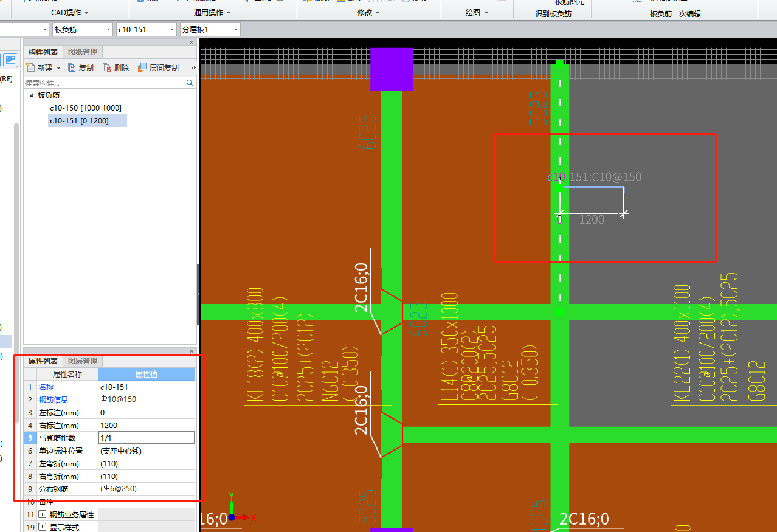777x532 pixels.
Task: Open the 分层板1 layer dropdown
Action: click(235, 29)
